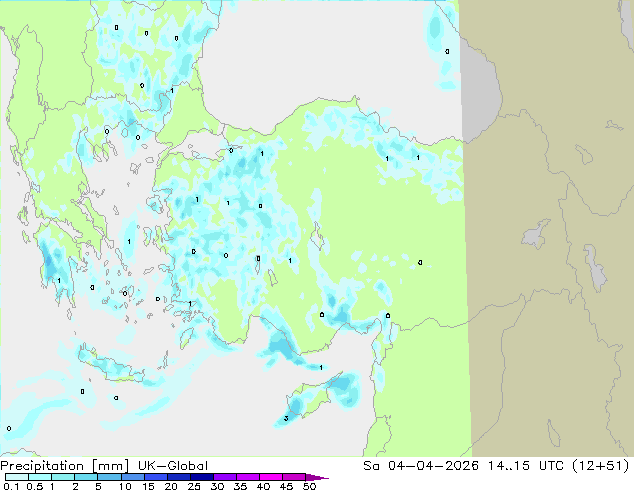Select the '25' legend label
The image size is (634, 490).
click(194, 486)
